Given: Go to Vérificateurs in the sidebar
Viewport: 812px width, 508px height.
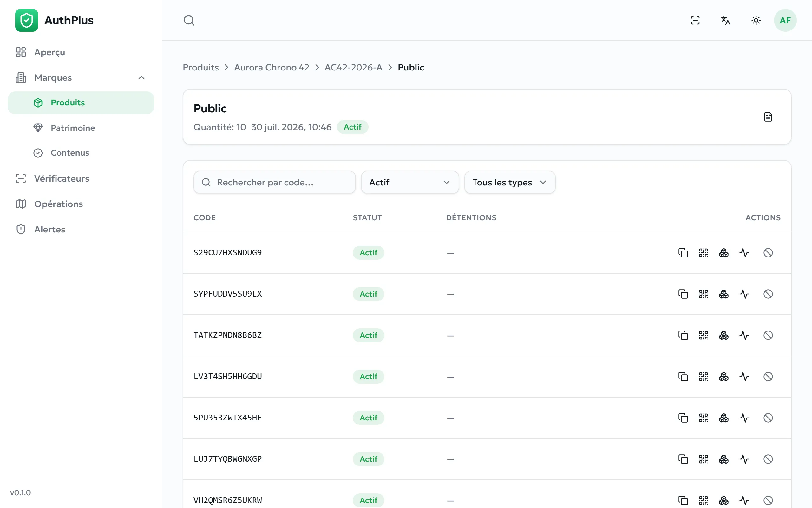Looking at the screenshot, I should point(81,178).
